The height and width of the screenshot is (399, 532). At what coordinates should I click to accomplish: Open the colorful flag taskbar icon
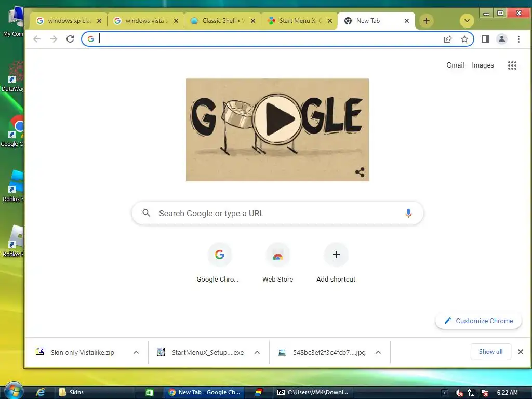pos(259,392)
